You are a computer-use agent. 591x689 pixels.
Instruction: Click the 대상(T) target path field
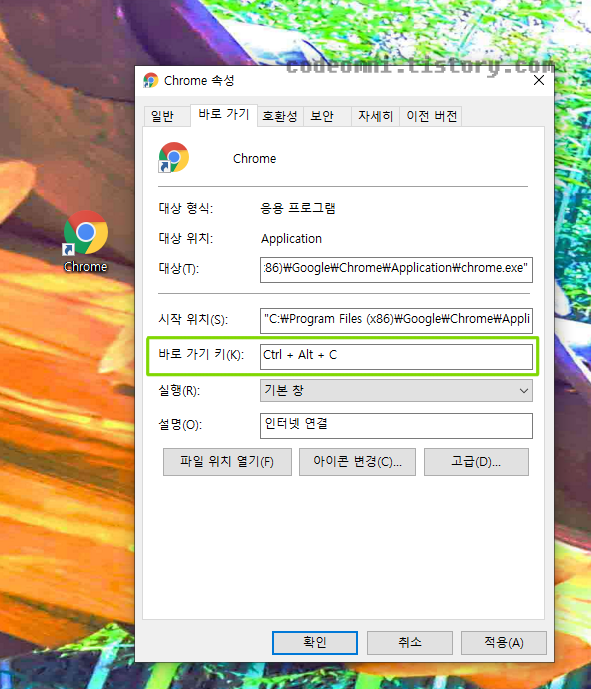[396, 269]
